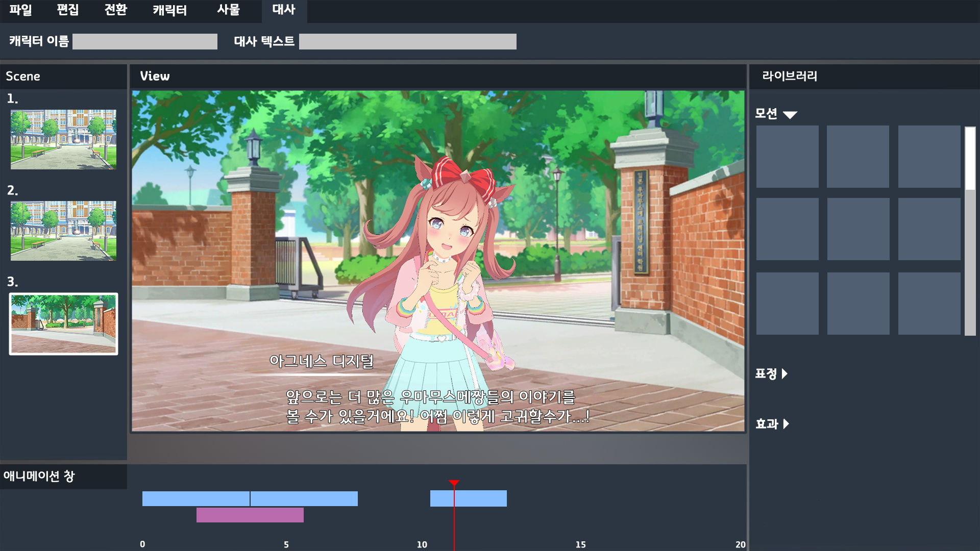This screenshot has height=551, width=980.
Task: Select right motion slot in top row
Action: [929, 157]
